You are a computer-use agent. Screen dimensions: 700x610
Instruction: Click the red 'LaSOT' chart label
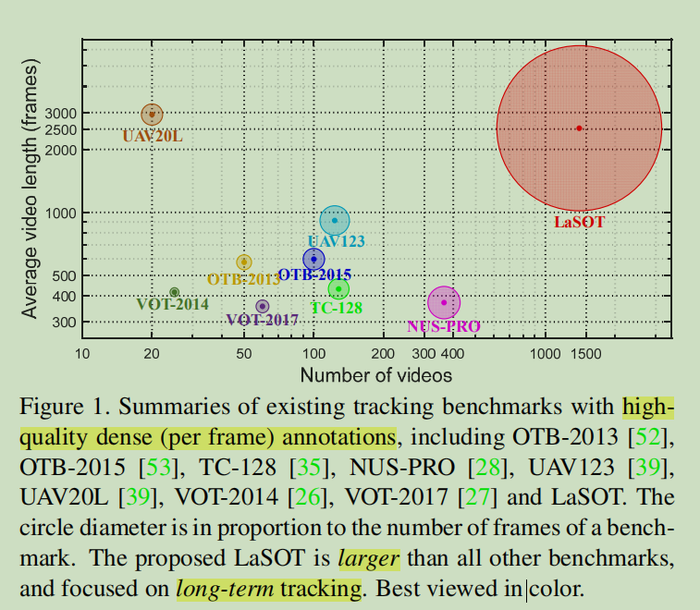click(579, 222)
